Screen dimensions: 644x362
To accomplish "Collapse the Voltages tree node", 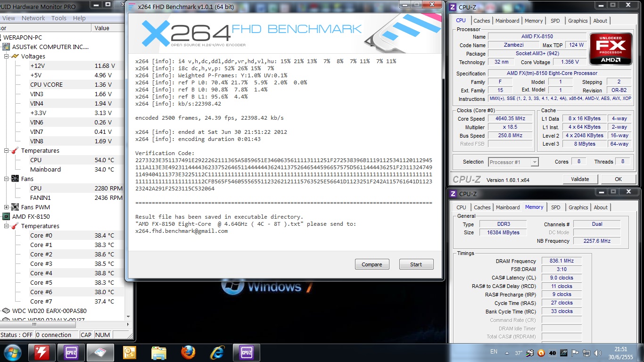I will coord(7,56).
